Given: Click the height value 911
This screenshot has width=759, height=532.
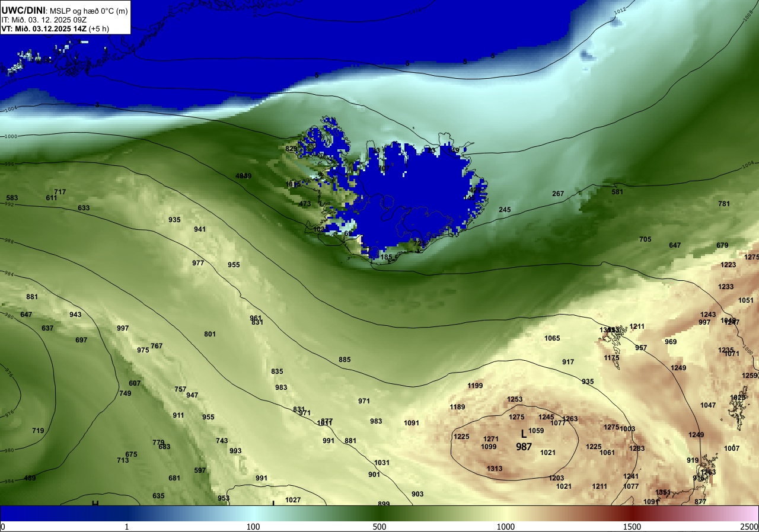Looking at the screenshot, I should (178, 415).
